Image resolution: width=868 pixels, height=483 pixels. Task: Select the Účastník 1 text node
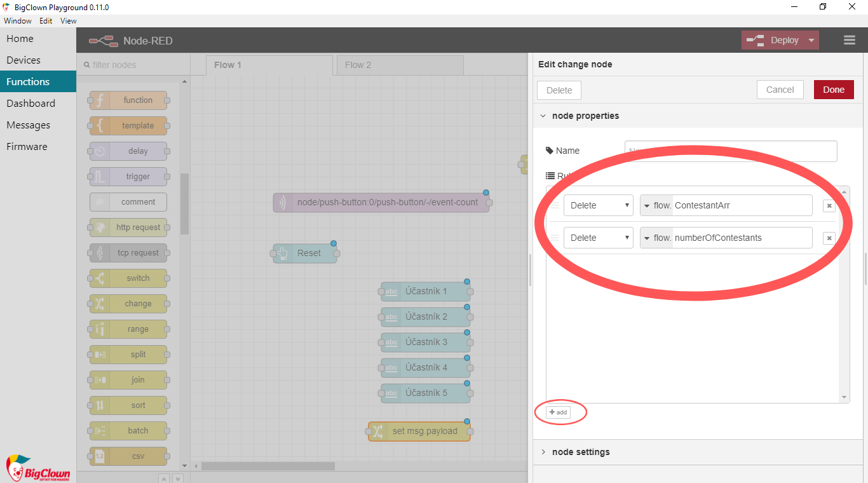(x=426, y=292)
